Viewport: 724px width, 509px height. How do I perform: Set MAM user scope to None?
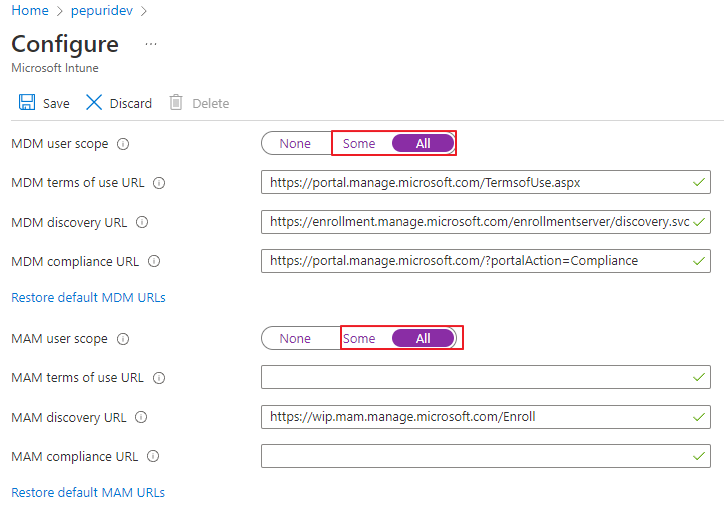(x=295, y=339)
